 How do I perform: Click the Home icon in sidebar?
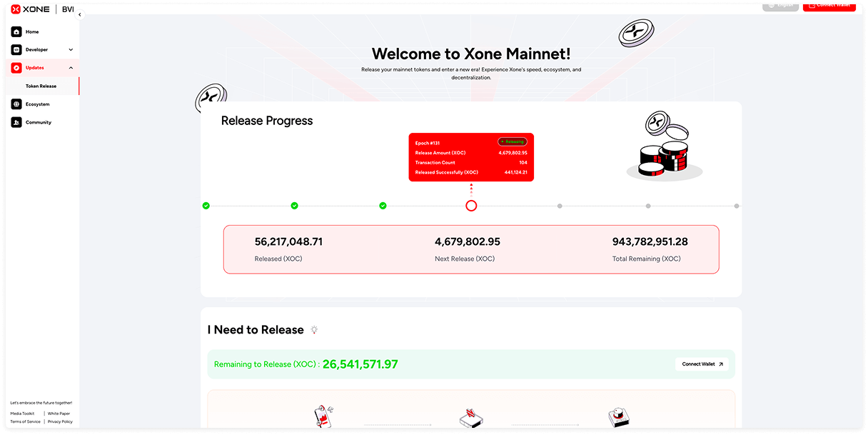click(16, 32)
